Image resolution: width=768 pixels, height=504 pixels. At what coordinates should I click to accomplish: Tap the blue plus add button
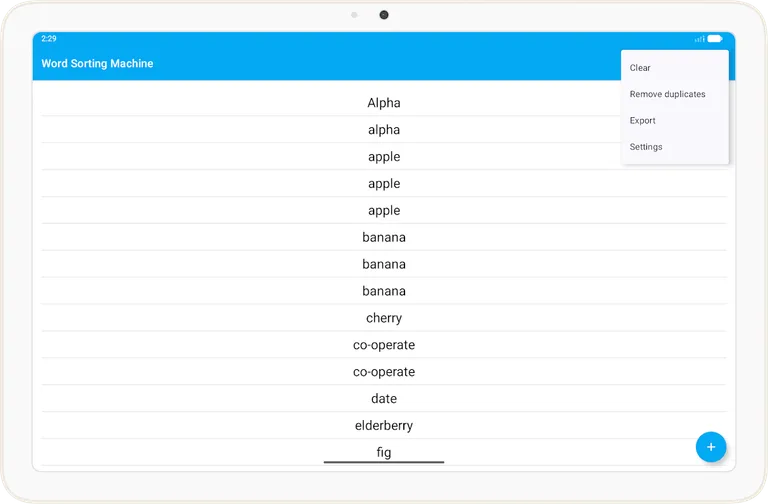coord(711,447)
